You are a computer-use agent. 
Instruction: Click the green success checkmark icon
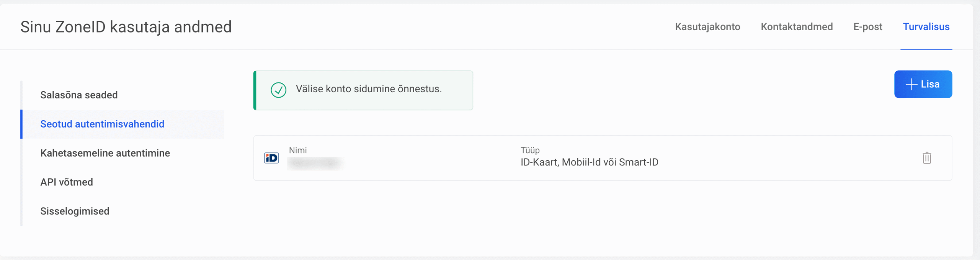tap(278, 90)
